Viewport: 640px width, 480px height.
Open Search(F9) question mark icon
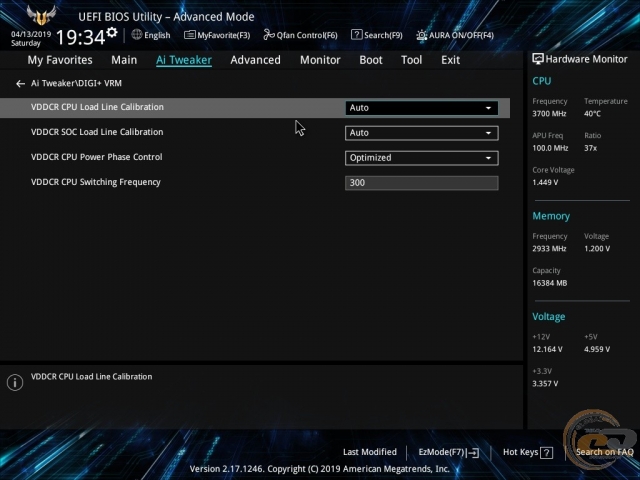(356, 35)
